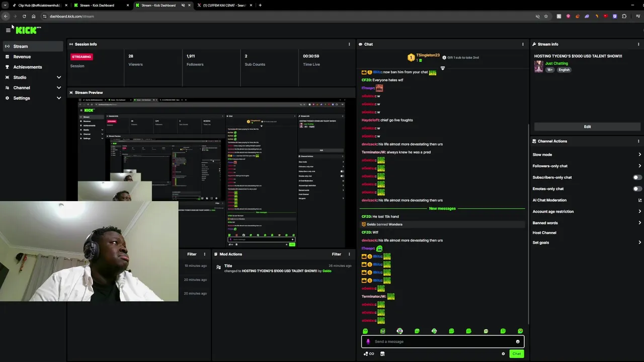Open Banned words settings

pos(587,223)
